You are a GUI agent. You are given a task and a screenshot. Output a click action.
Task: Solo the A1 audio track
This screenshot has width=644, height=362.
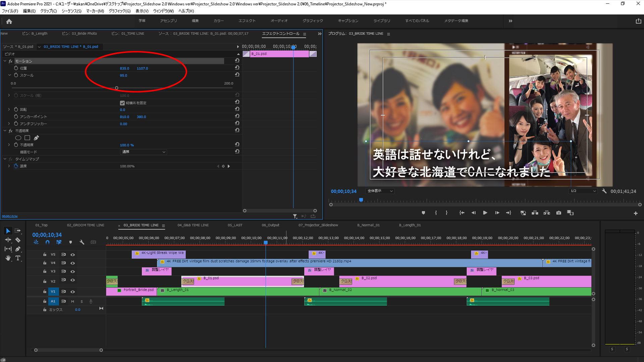(x=82, y=301)
